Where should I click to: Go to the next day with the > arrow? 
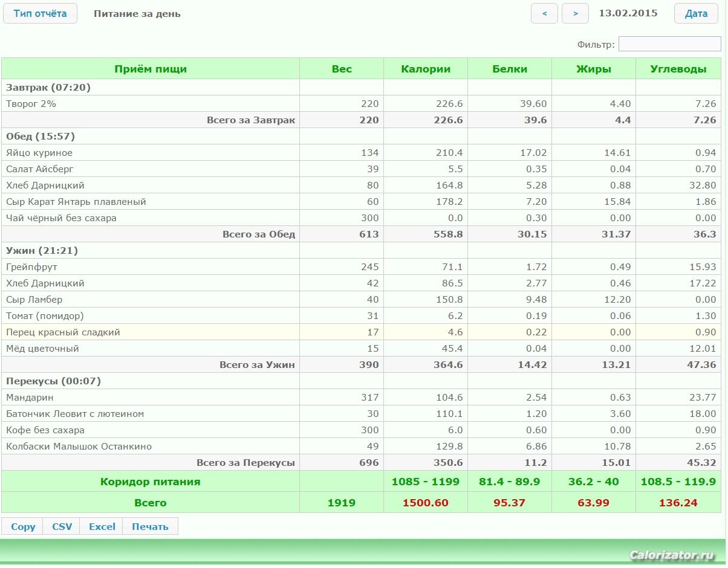(575, 13)
